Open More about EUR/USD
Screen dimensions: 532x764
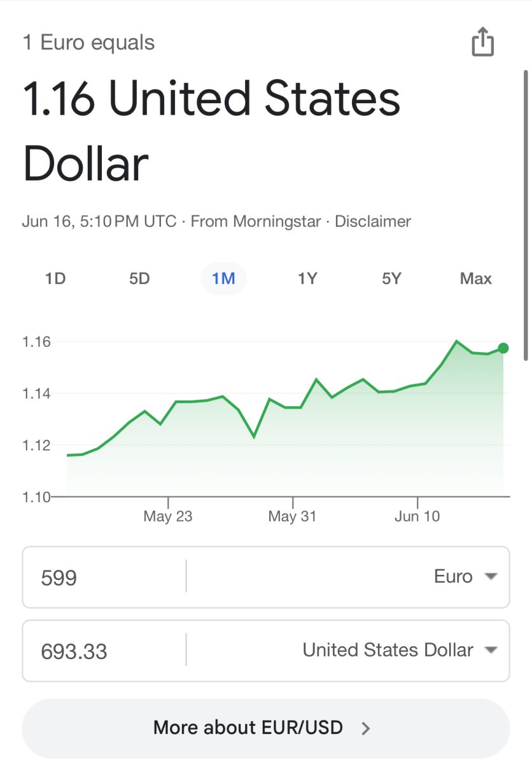266,728
